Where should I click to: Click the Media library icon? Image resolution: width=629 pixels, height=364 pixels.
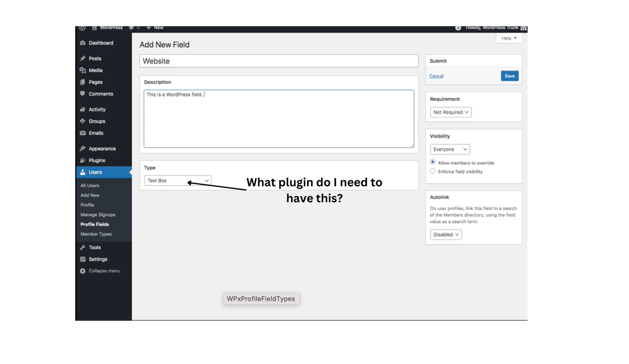point(83,70)
